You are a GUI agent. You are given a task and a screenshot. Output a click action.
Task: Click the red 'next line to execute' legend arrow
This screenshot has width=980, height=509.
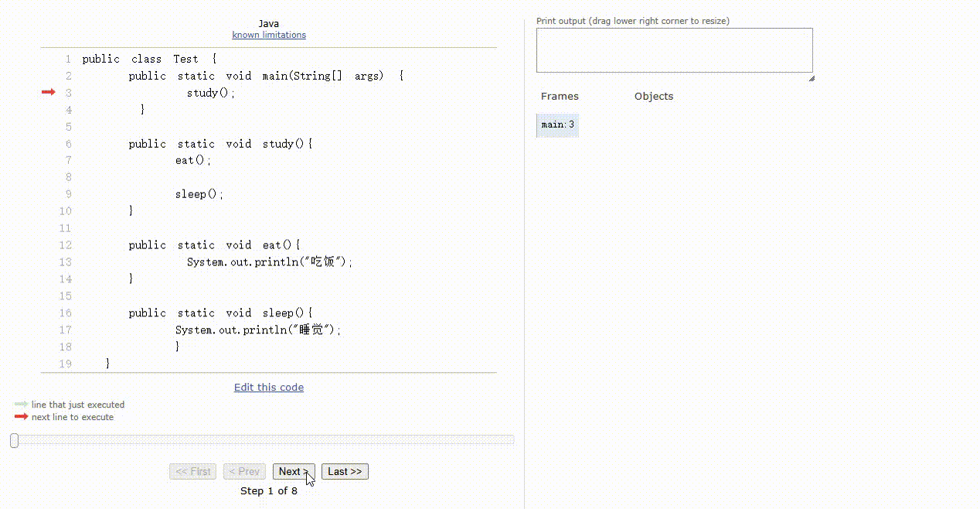click(x=21, y=417)
